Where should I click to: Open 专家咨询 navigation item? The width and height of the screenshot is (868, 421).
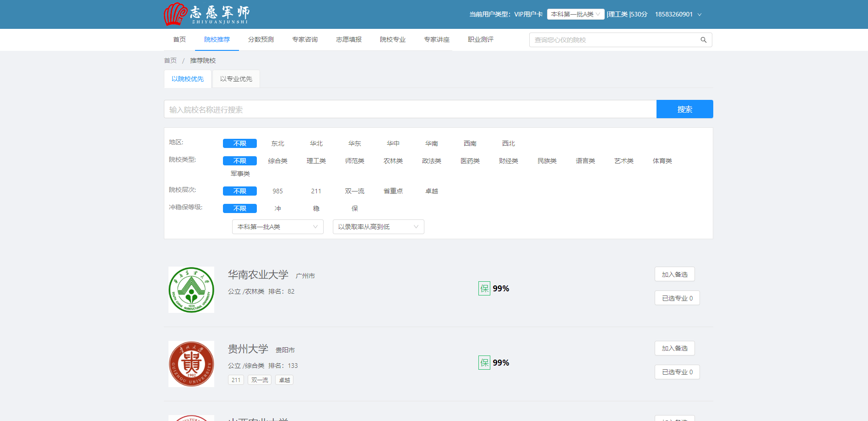305,39
